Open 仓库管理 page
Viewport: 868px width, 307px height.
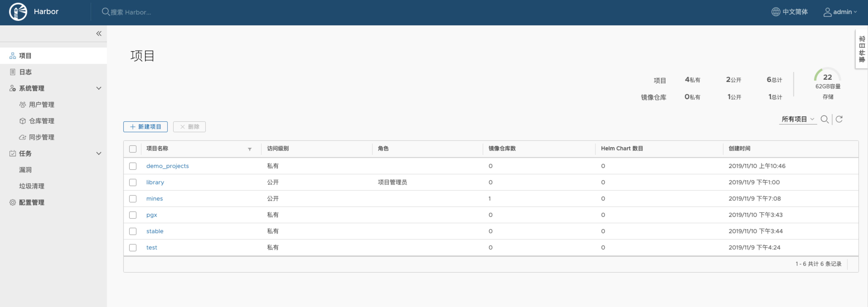(41, 121)
